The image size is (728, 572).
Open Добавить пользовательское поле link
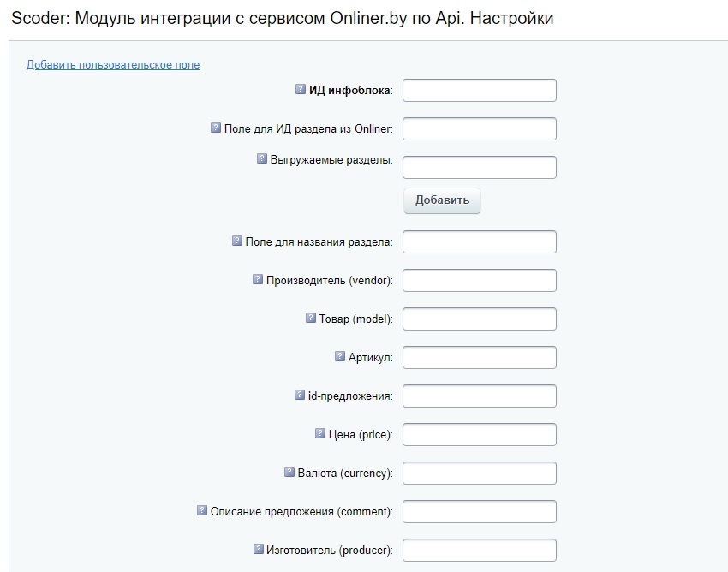pos(113,64)
